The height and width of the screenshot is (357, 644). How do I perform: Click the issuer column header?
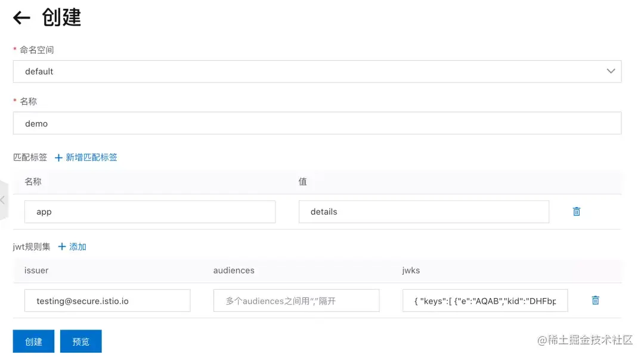coord(36,271)
